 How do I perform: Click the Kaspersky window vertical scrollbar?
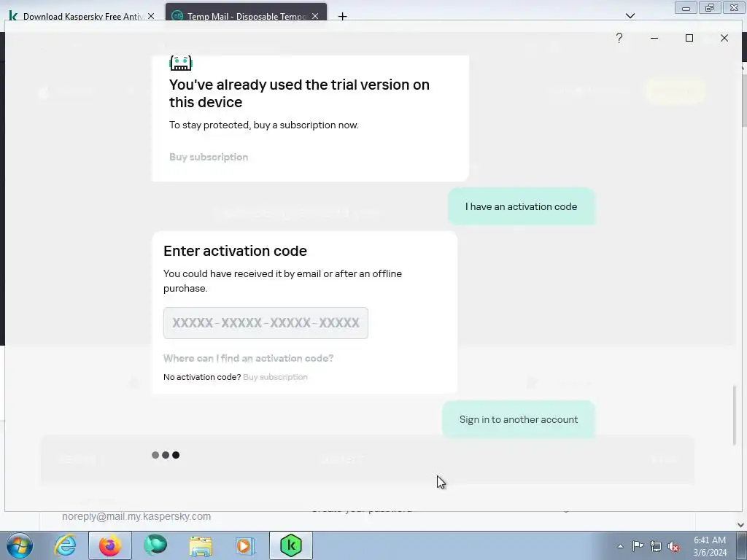736,415
